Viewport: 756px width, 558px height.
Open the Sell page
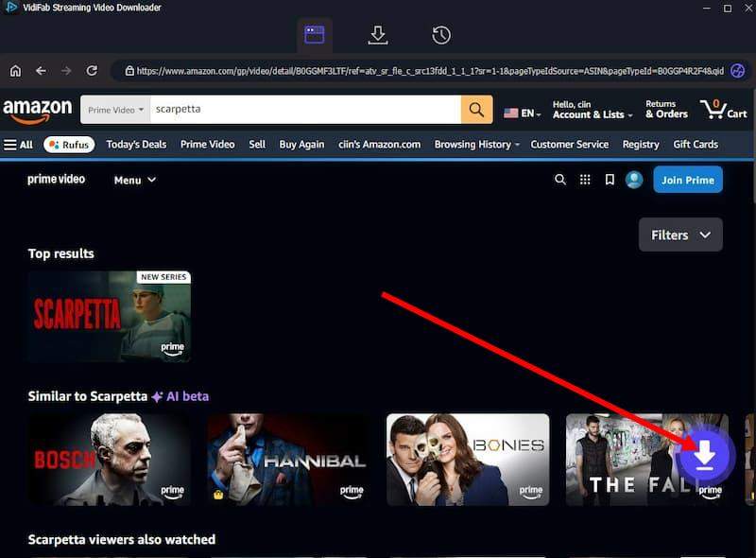257,145
